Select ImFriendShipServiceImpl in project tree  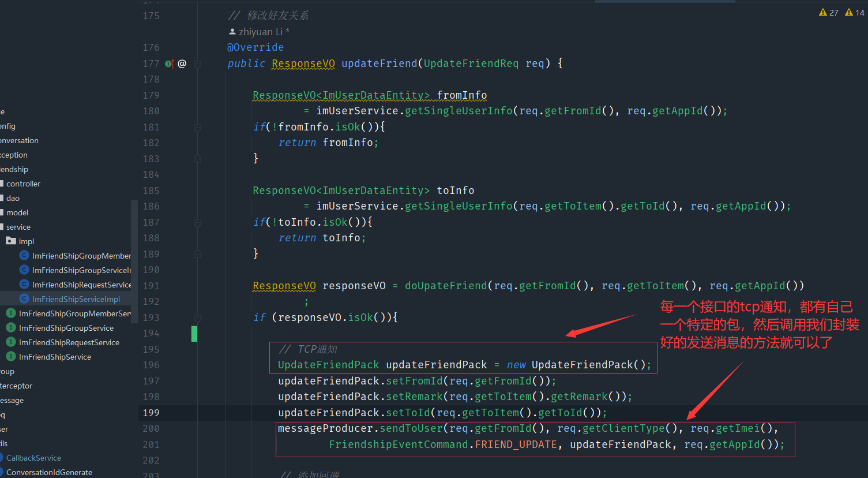(x=76, y=299)
